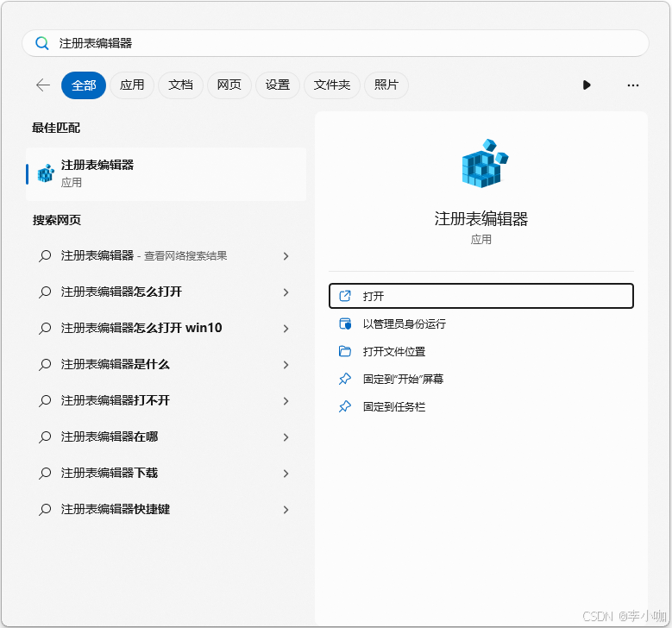672x628 pixels.
Task: Click into the search box text 注册表编辑器
Action: (96, 43)
